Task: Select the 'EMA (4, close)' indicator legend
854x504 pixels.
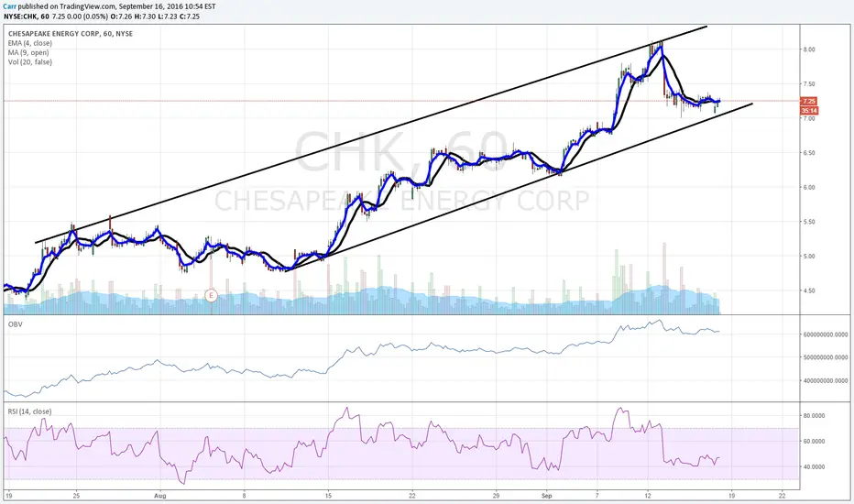Action: pyautogui.click(x=30, y=43)
